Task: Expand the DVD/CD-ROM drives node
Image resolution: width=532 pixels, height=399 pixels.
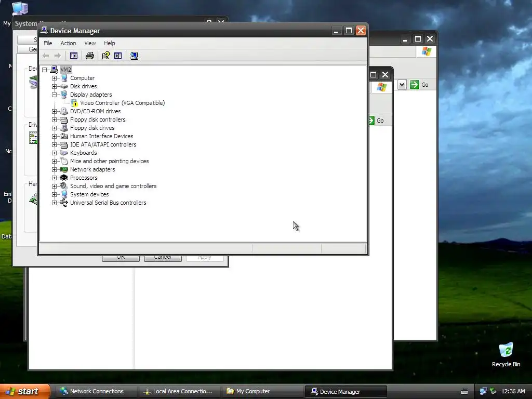Action: coord(54,111)
